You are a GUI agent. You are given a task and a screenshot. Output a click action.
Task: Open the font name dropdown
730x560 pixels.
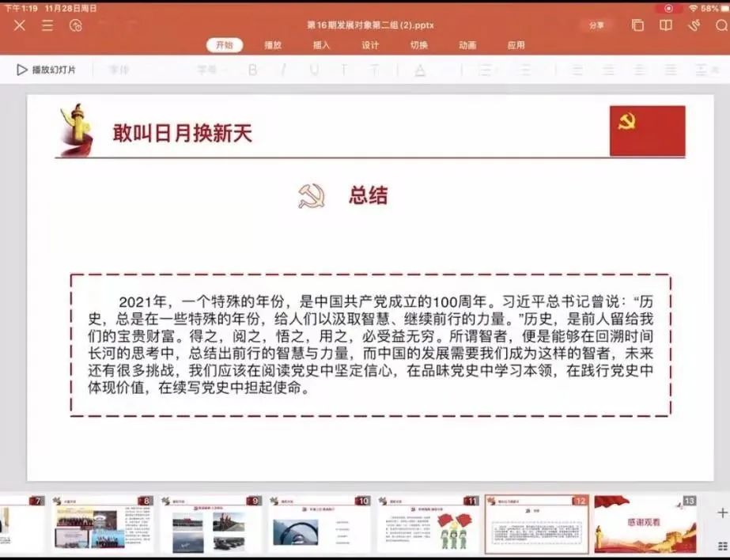point(120,70)
